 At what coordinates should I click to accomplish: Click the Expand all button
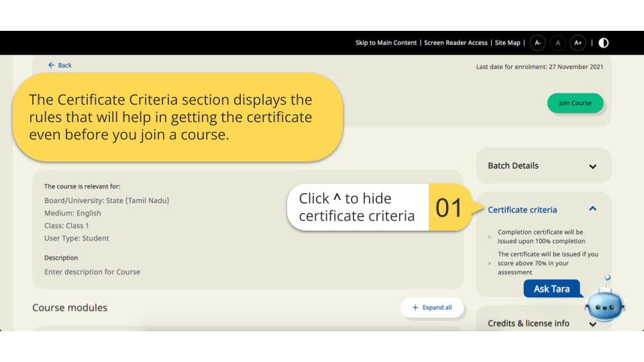pyautogui.click(x=432, y=308)
